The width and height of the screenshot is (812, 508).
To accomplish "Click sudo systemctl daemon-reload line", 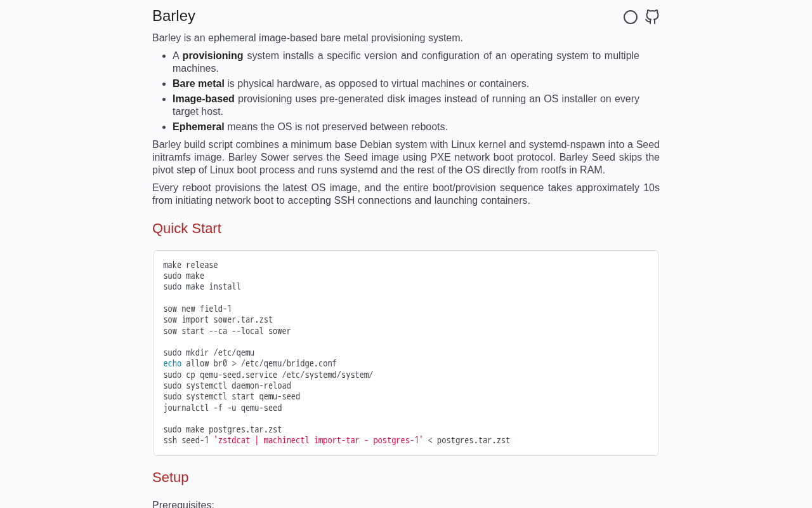I will (x=227, y=386).
